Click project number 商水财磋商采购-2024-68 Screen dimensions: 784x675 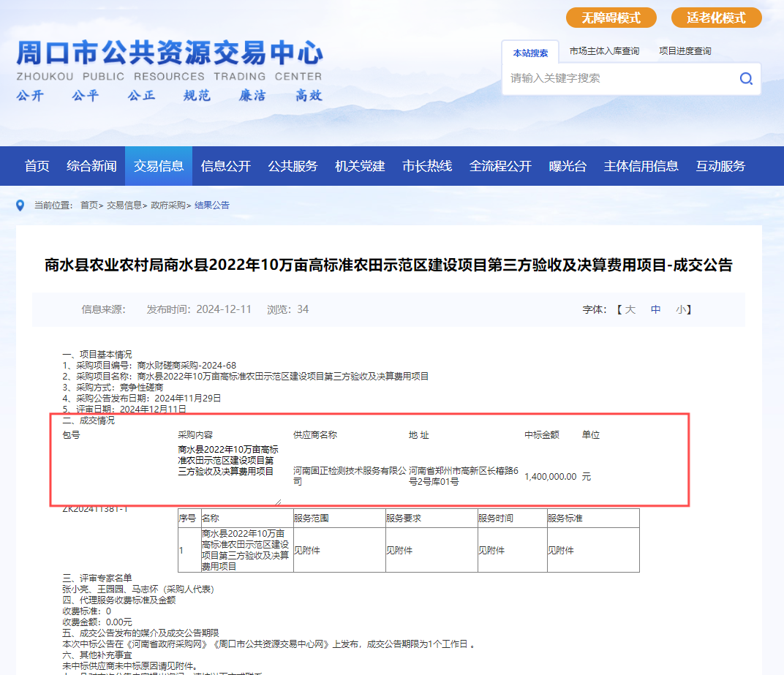[186, 366]
